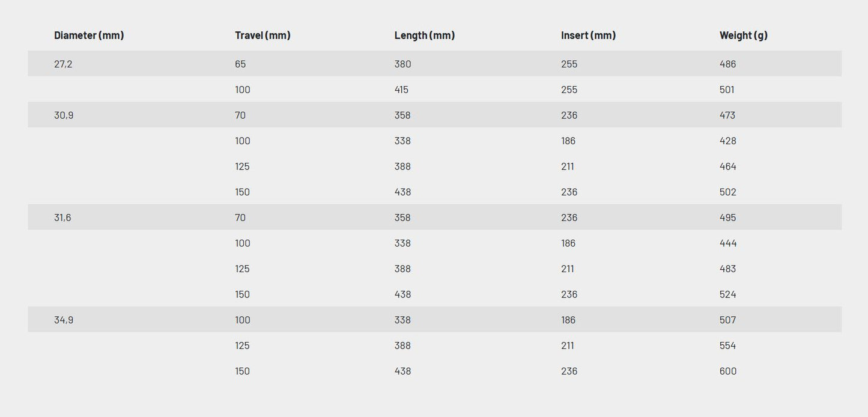Click the Travel (mm) column header
Screen dimensions: 868x417
click(x=263, y=35)
